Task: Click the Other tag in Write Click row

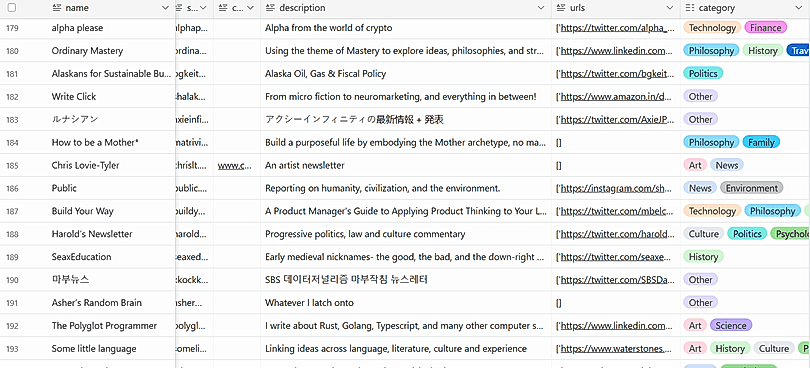Action: 700,97
